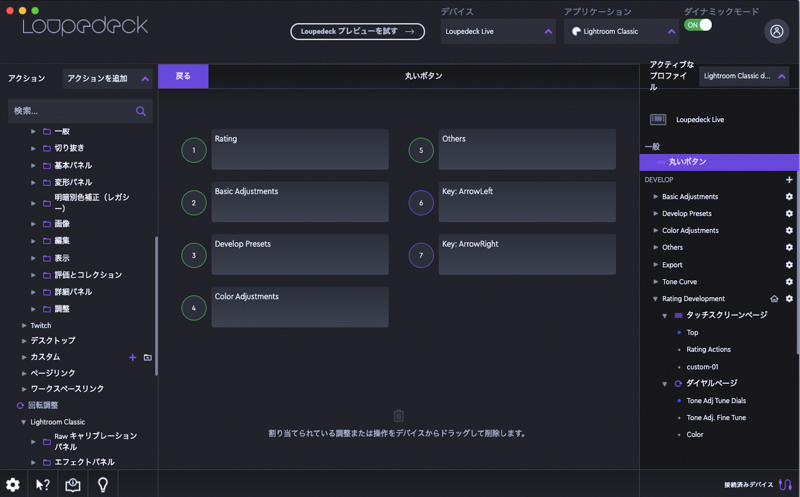Click round button 2 circle

(194, 203)
